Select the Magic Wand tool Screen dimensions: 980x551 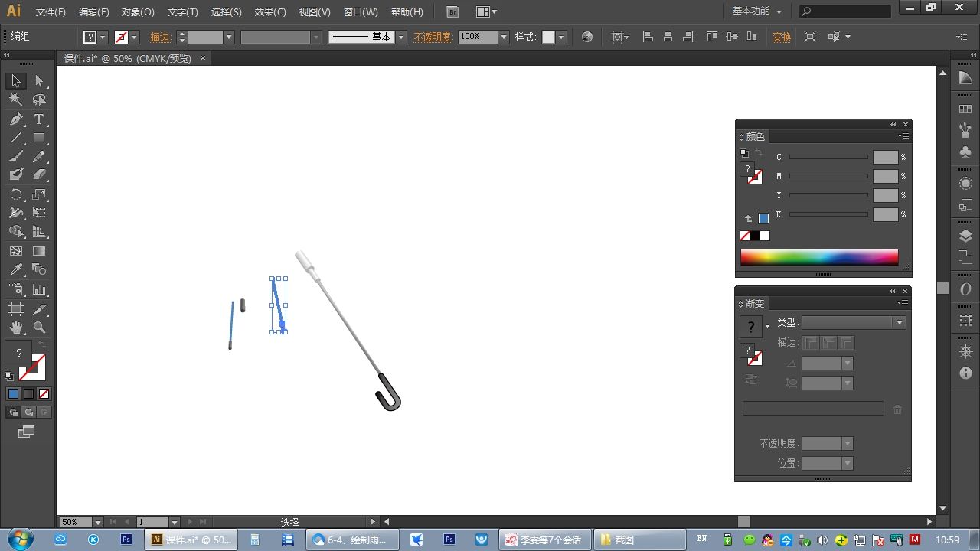[16, 99]
